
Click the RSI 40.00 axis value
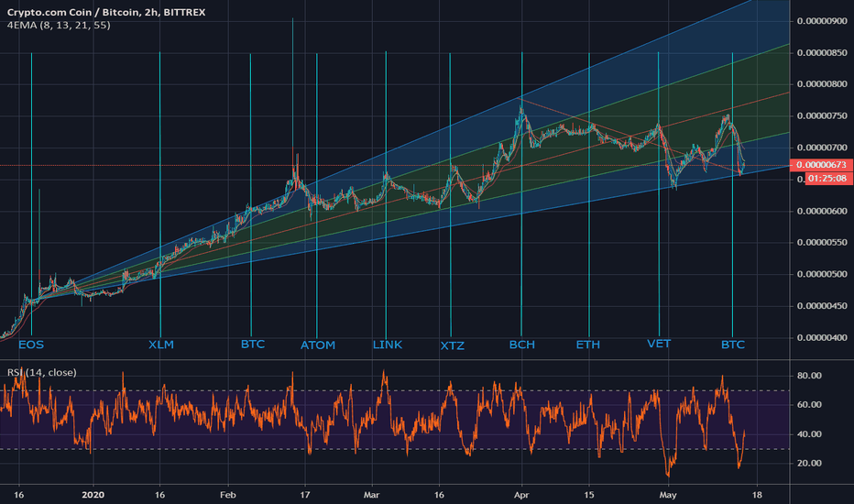point(809,434)
